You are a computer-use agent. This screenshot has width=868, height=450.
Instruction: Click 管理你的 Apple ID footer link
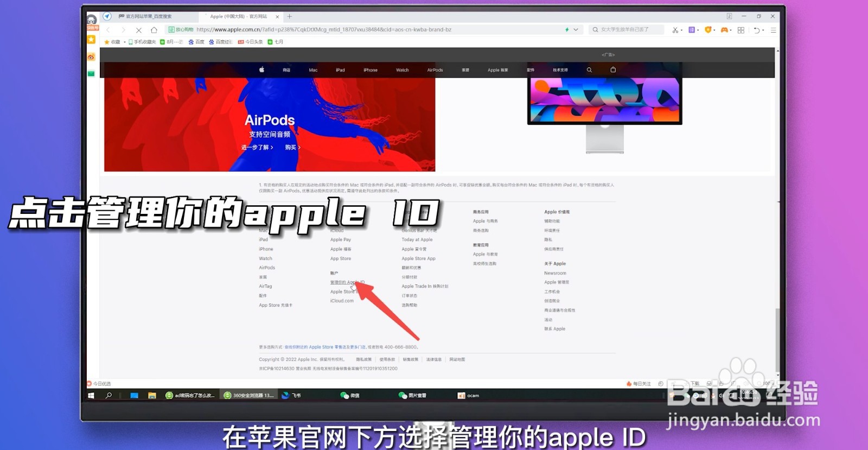(347, 282)
